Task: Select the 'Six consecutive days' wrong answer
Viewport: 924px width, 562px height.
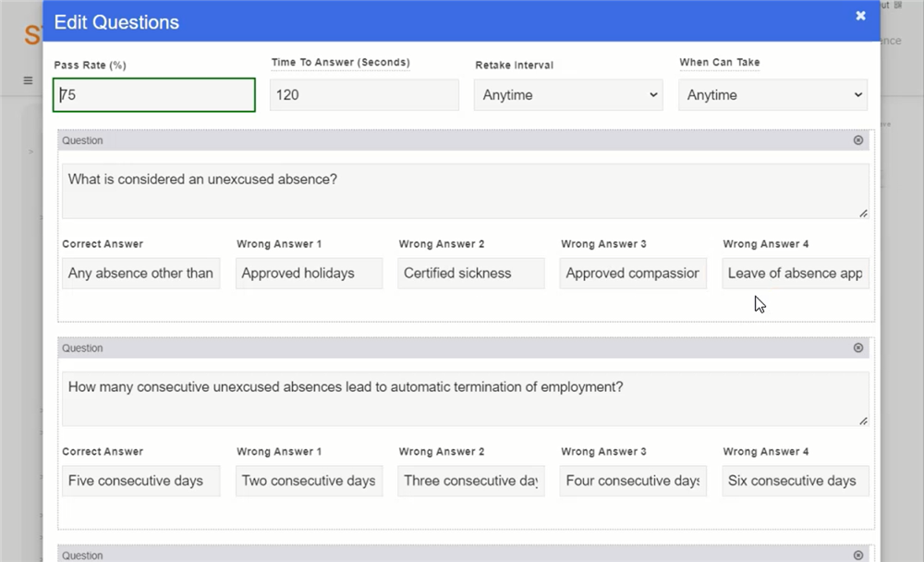Action: tap(795, 481)
